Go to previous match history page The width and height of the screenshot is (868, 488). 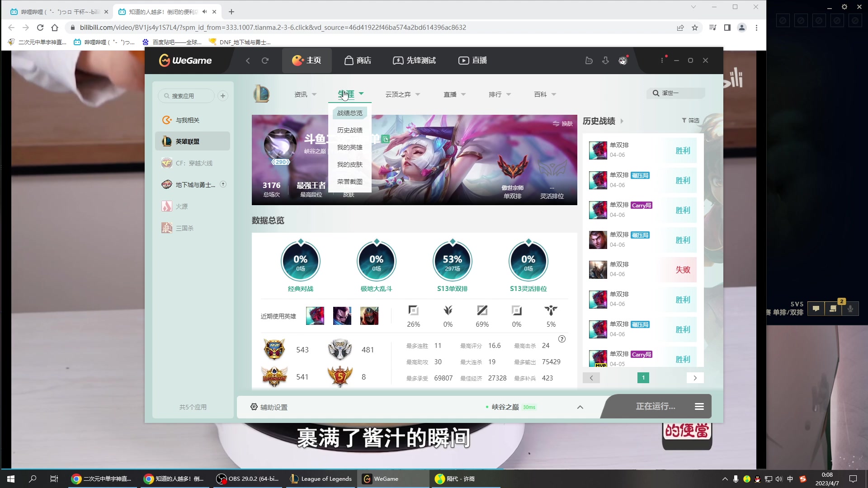coord(591,378)
